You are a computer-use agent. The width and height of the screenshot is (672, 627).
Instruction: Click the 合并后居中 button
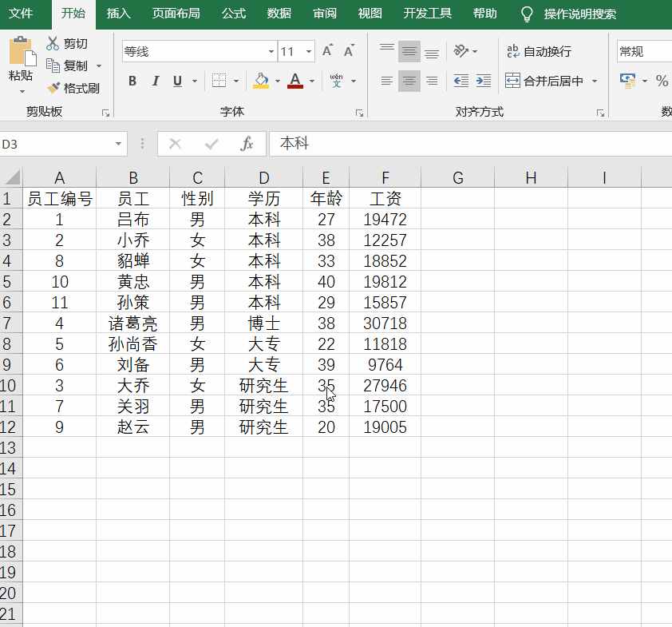point(544,81)
